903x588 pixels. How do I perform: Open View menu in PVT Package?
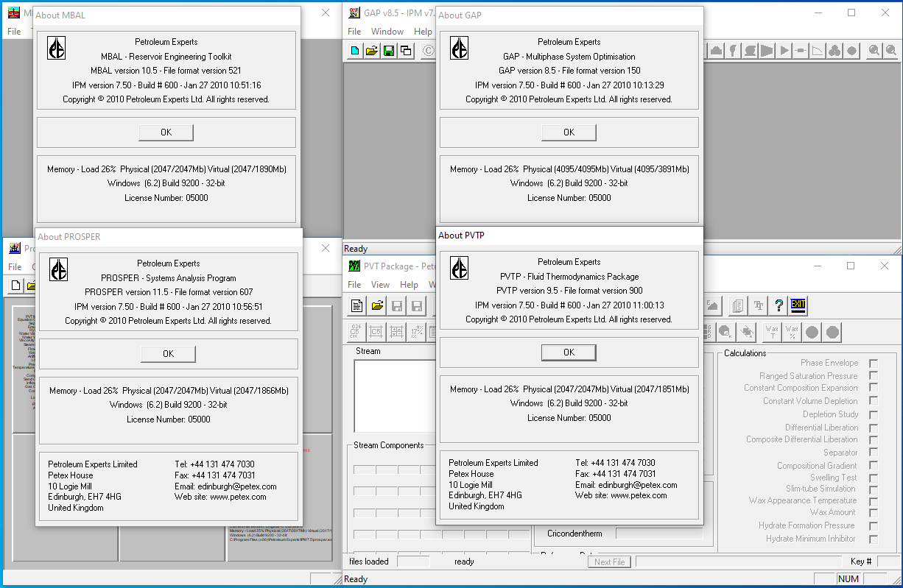pos(381,285)
